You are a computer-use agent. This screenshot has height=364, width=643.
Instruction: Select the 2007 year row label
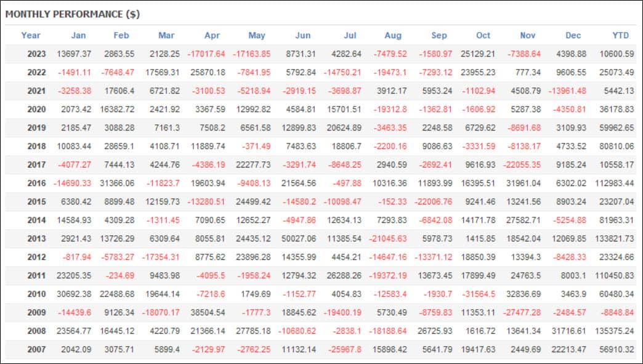pos(36,349)
